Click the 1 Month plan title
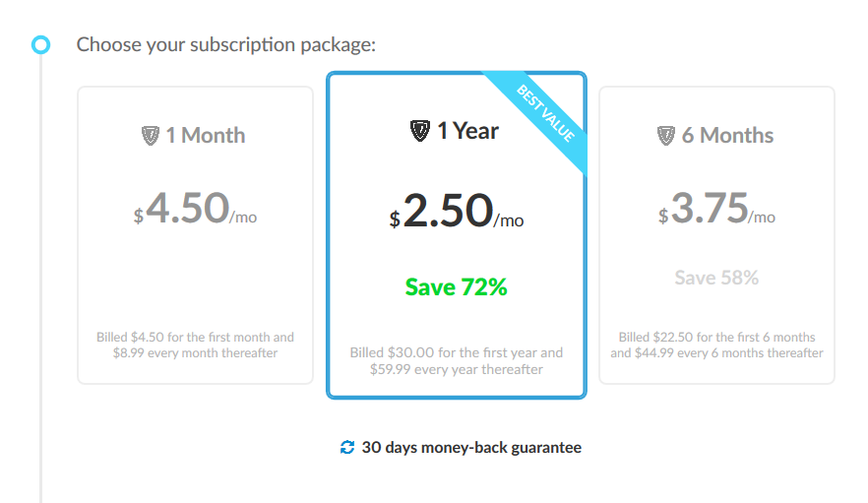This screenshot has width=868, height=503. [205, 136]
